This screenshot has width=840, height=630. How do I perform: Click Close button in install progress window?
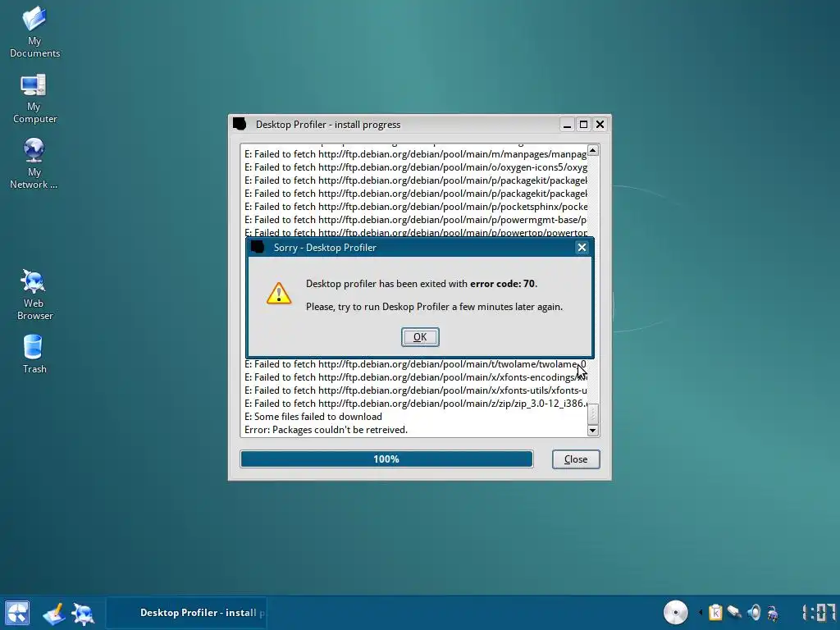(576, 459)
